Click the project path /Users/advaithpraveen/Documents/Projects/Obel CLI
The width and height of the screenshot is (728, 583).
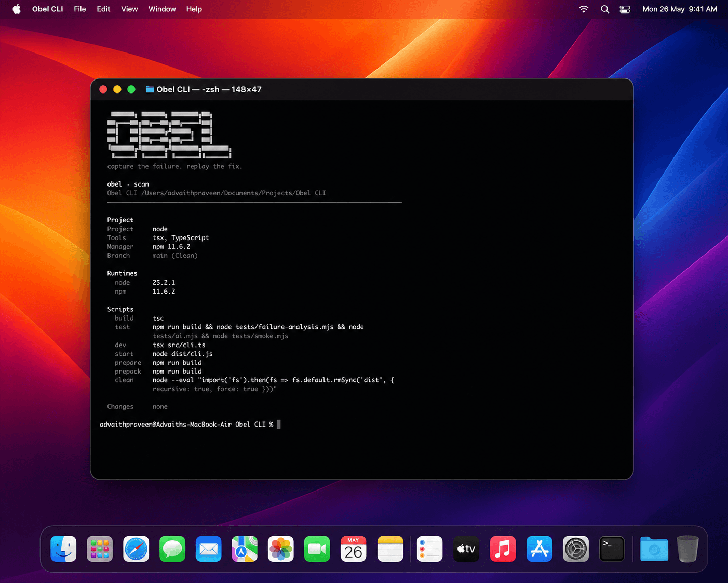click(234, 193)
